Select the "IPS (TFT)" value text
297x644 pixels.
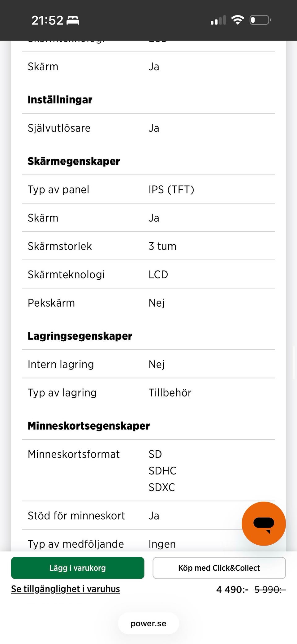[171, 189]
